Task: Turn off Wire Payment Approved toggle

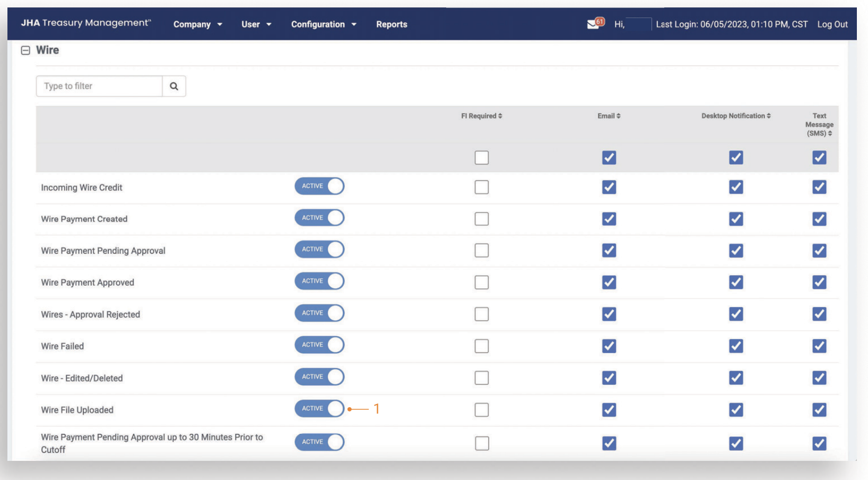Action: coord(319,281)
